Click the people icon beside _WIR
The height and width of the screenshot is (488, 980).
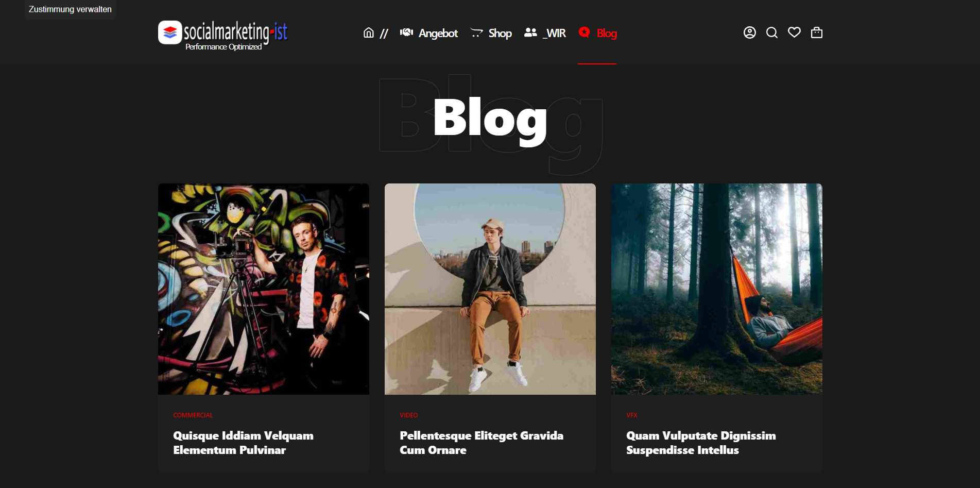[530, 32]
